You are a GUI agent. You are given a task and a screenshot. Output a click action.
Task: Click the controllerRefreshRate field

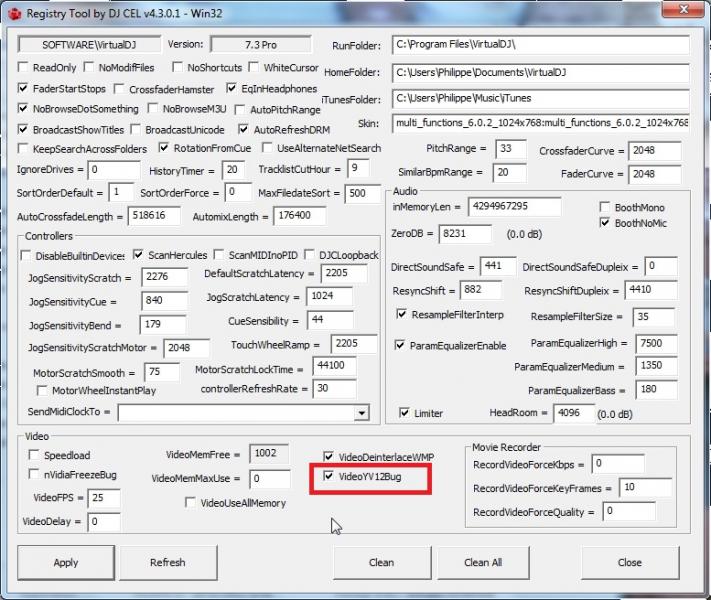pyautogui.click(x=334, y=389)
